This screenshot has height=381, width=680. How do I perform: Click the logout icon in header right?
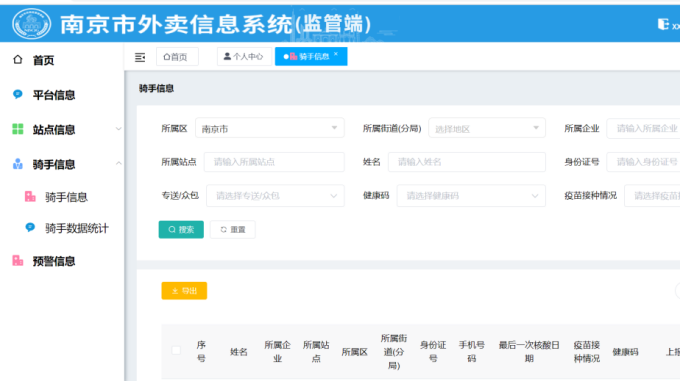[x=663, y=24]
